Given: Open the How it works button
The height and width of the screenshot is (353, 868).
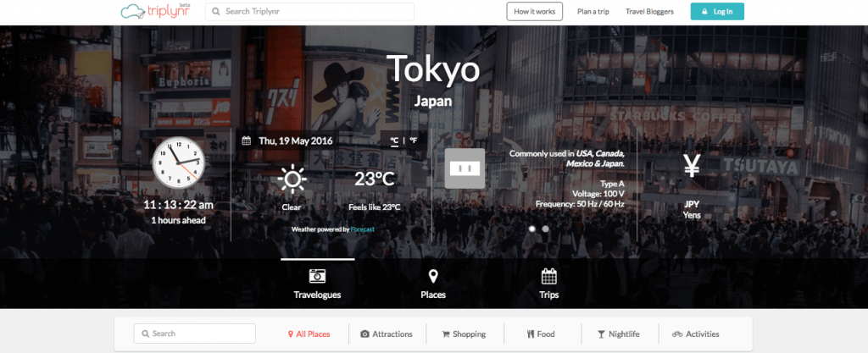Looking at the screenshot, I should (534, 12).
